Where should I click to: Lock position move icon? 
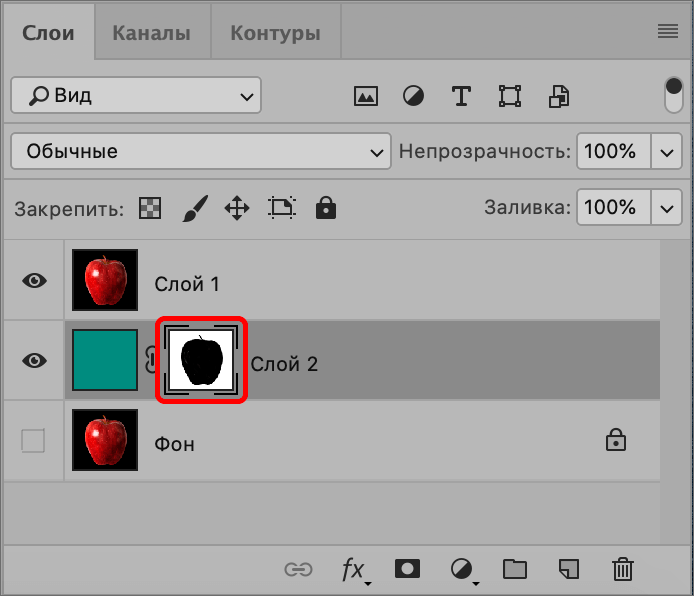tap(237, 208)
